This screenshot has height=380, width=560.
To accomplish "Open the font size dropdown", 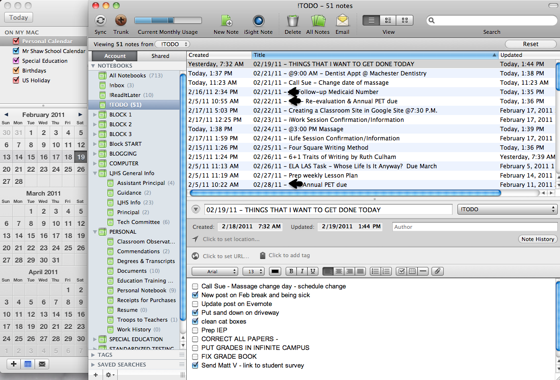I will 253,271.
